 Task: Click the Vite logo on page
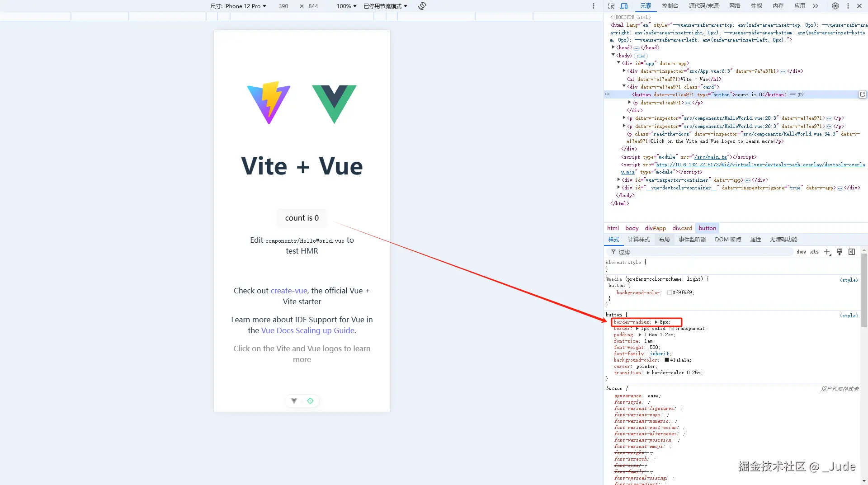(x=269, y=103)
